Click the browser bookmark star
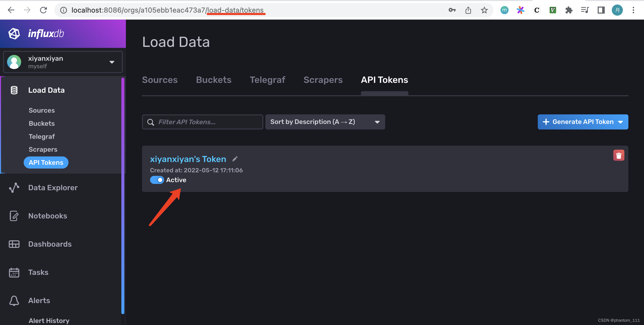The height and width of the screenshot is (325, 644). pyautogui.click(x=484, y=10)
